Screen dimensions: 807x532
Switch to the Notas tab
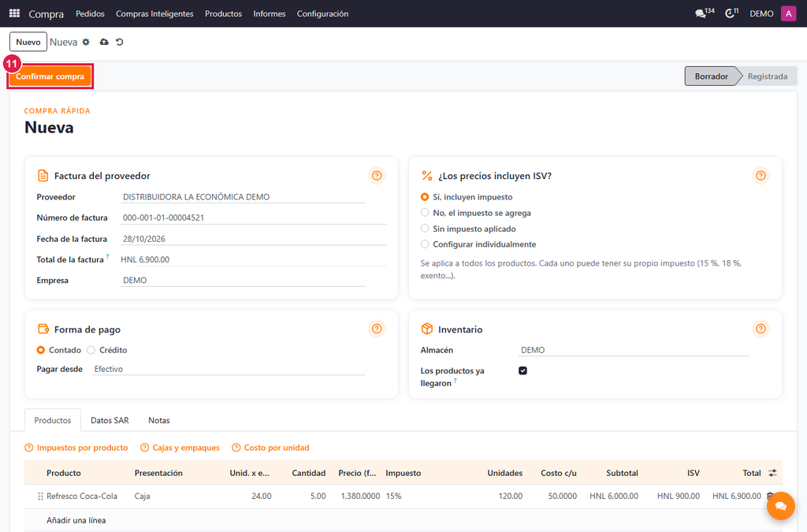click(x=159, y=420)
